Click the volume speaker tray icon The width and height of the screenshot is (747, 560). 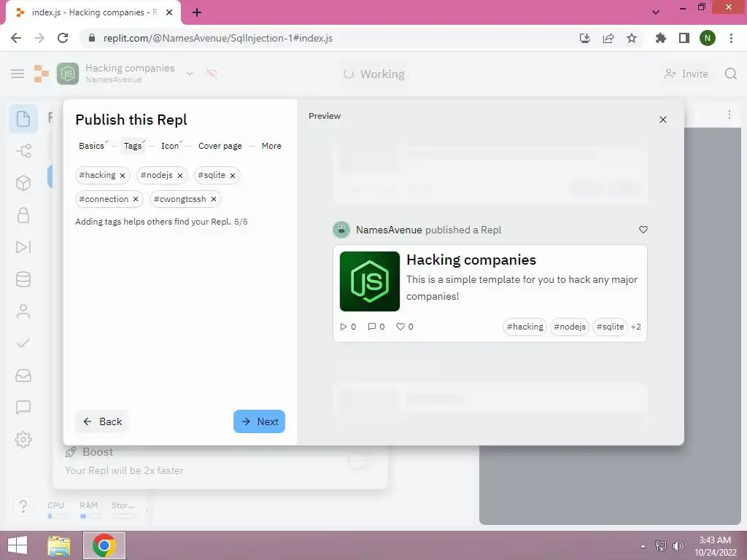point(678,546)
